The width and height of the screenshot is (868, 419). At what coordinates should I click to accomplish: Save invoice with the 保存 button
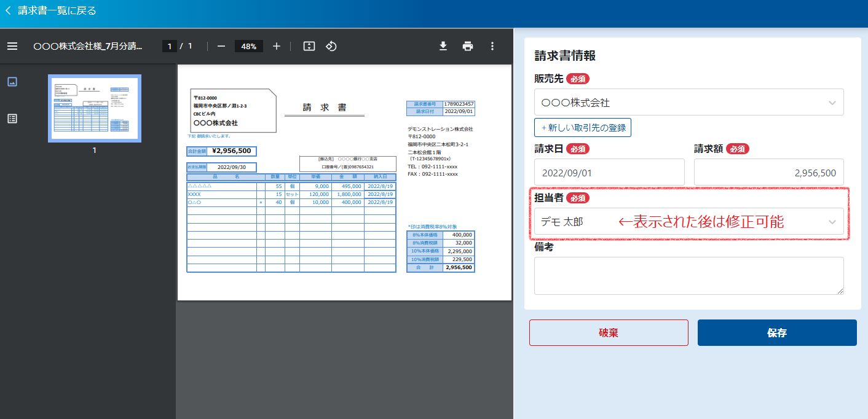(777, 333)
